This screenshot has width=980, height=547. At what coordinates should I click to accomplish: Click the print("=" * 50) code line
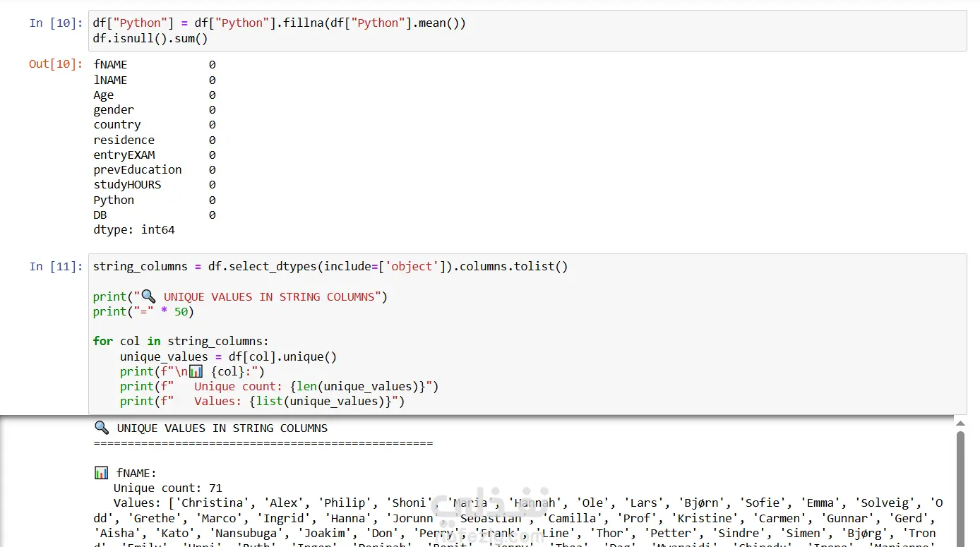click(x=143, y=311)
